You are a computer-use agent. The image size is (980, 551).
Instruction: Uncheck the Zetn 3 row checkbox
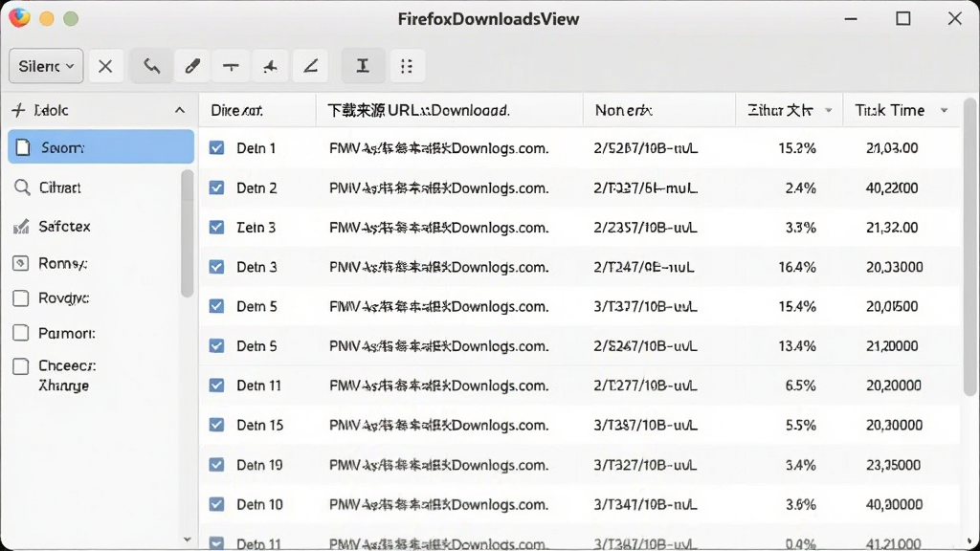click(217, 227)
